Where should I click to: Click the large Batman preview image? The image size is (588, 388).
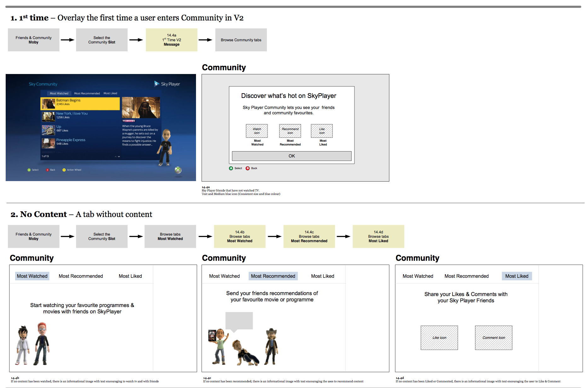[x=141, y=107]
